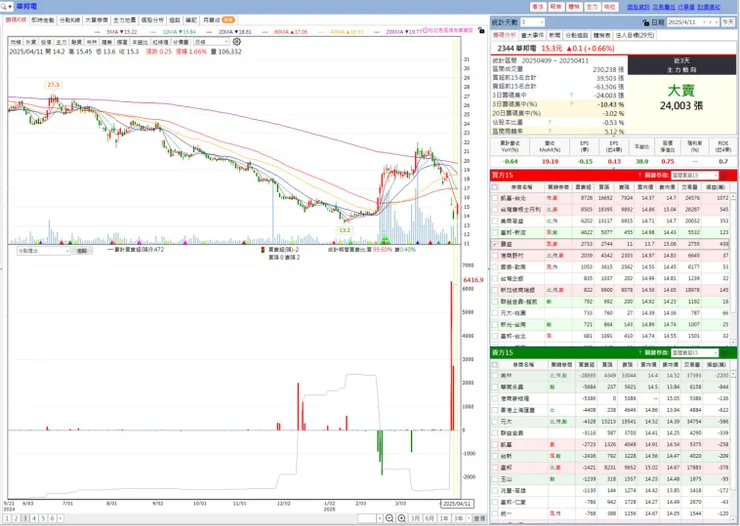Open 關鍵券商 dropdown in 買方15 header
This screenshot has height=526, width=740.
(x=694, y=175)
